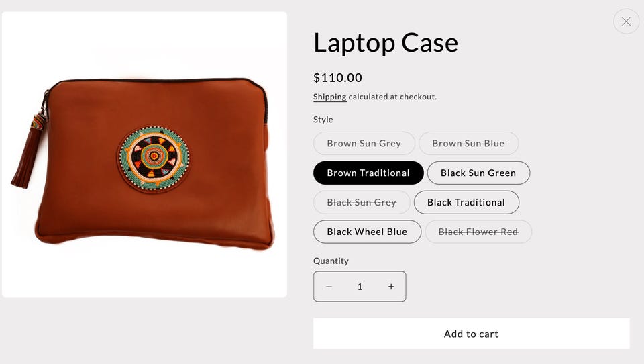The height and width of the screenshot is (364, 644).
Task: Select the Brown Sun Blue style
Action: (x=468, y=144)
